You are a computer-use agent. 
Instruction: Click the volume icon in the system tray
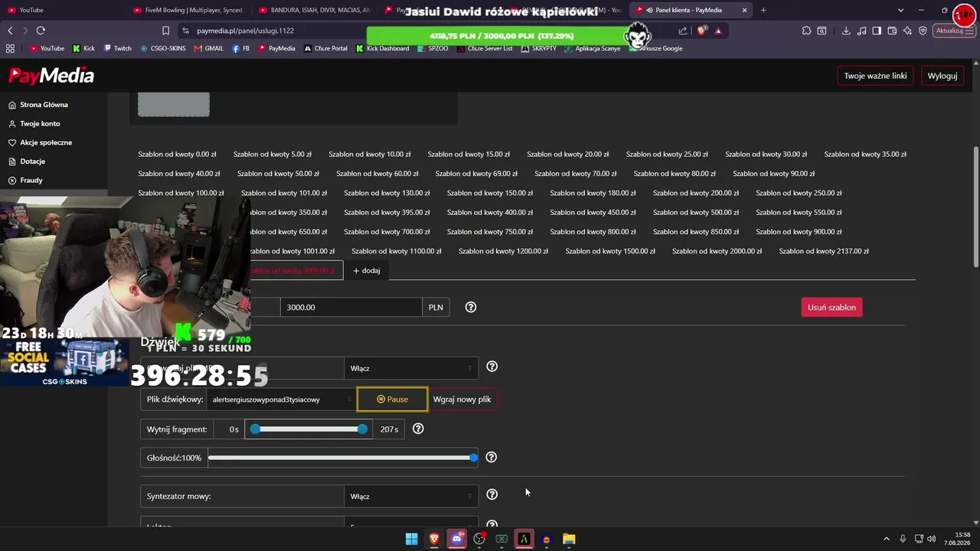932,539
